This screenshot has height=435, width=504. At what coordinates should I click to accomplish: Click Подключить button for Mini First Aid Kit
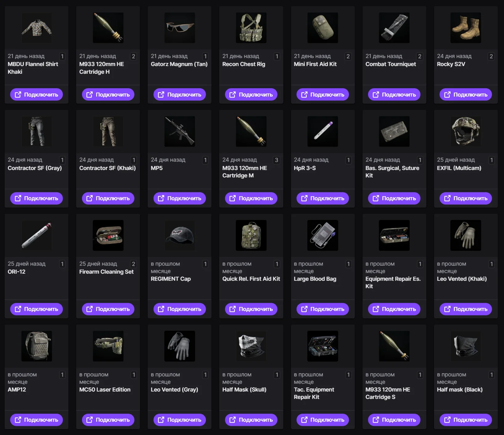point(323,94)
